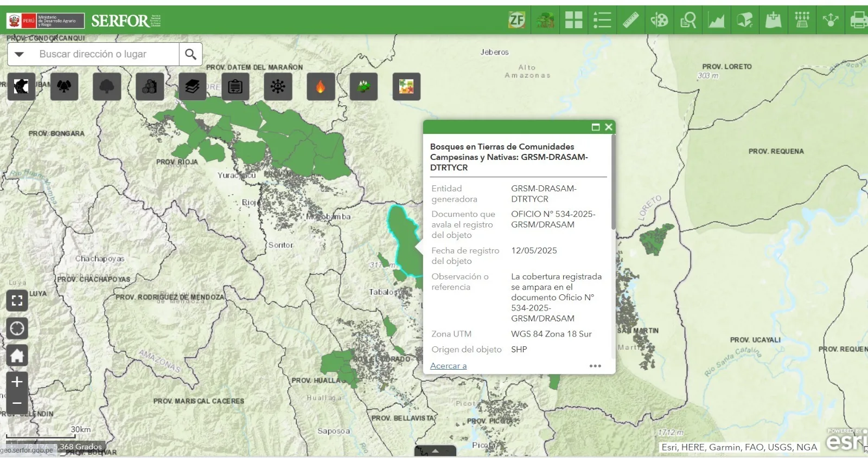Screen dimensions: 868x458
Task: Activate the my location button
Action: pos(17,328)
